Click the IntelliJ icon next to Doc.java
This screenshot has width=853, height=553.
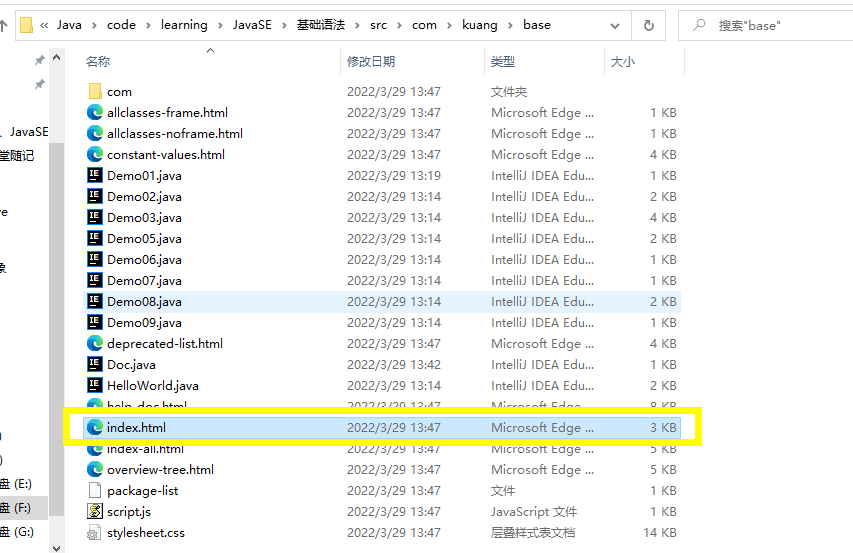pyautogui.click(x=95, y=364)
